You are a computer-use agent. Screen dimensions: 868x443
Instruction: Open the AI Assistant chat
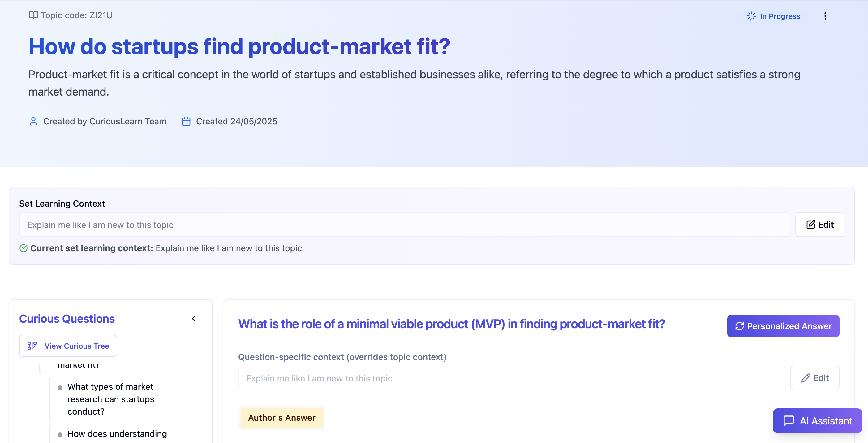[817, 421]
